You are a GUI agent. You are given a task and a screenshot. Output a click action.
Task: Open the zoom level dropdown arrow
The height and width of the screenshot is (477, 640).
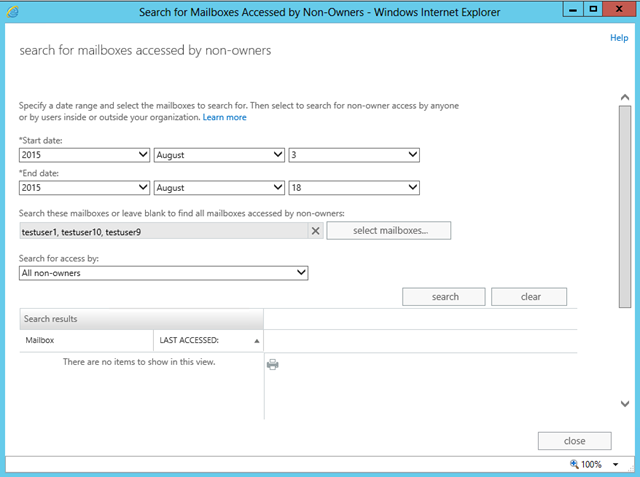[616, 464]
